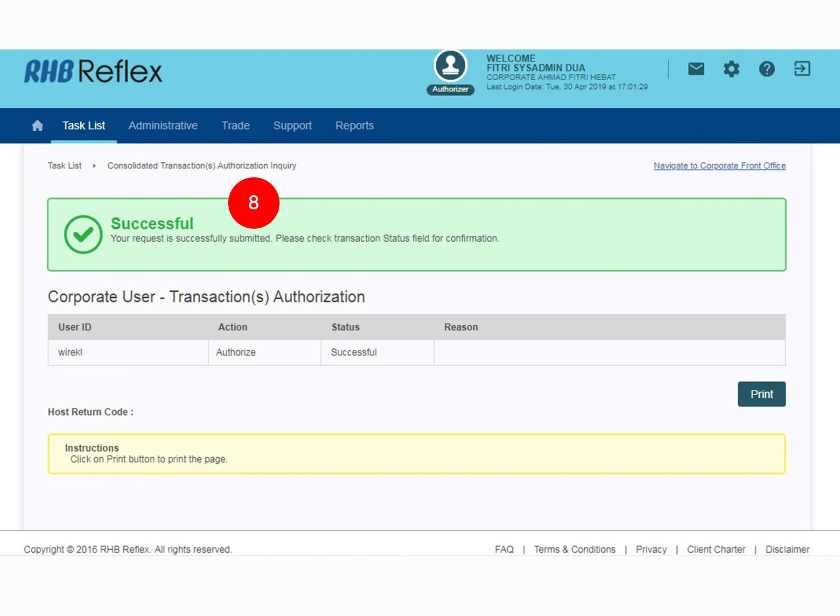This screenshot has height=616, width=840.
Task: Click the help question mark icon
Action: [767, 69]
